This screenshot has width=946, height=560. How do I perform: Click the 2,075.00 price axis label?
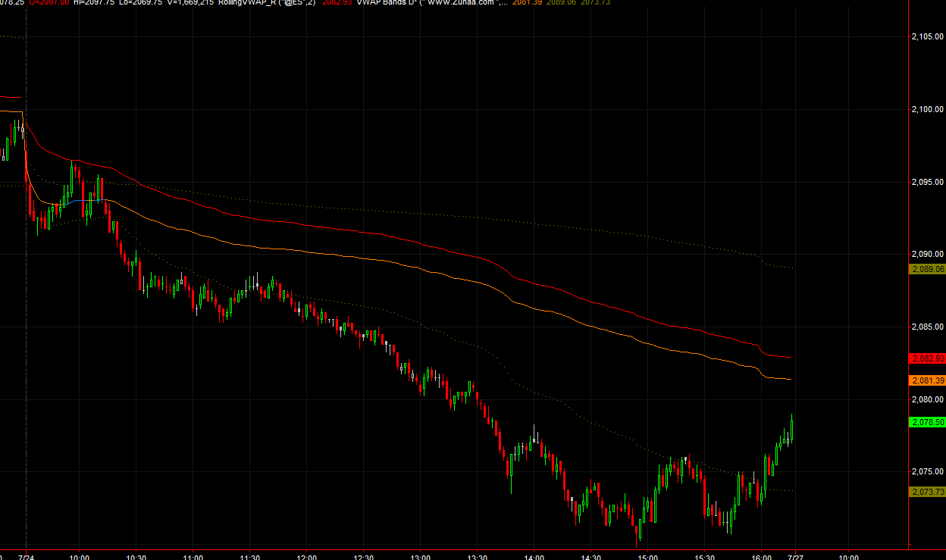point(927,471)
